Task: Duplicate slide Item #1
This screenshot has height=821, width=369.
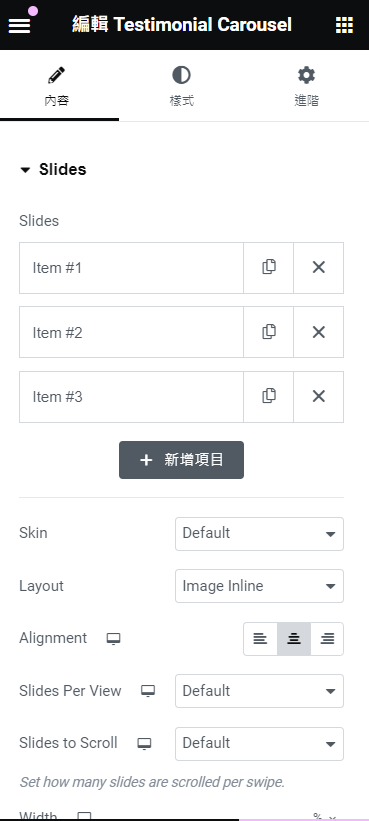Action: point(269,268)
